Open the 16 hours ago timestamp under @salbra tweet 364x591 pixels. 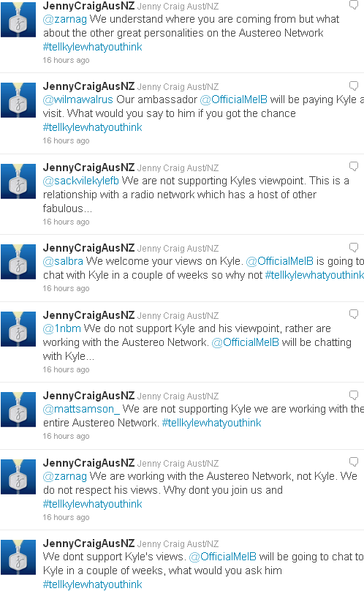66,288
